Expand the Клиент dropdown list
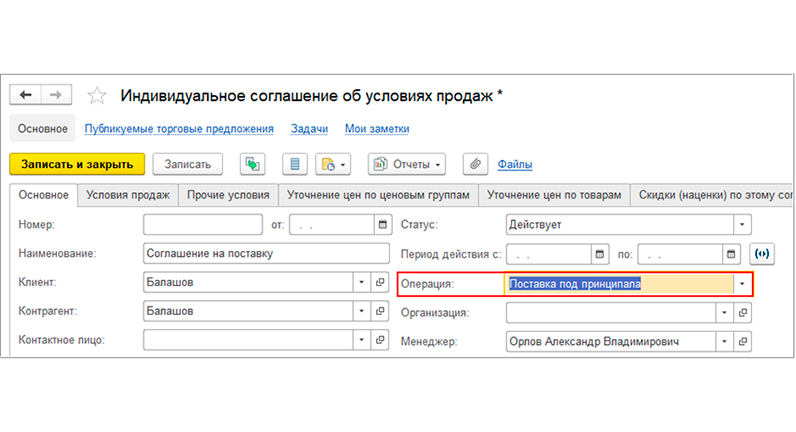This screenshot has width=796, height=432. [x=361, y=282]
